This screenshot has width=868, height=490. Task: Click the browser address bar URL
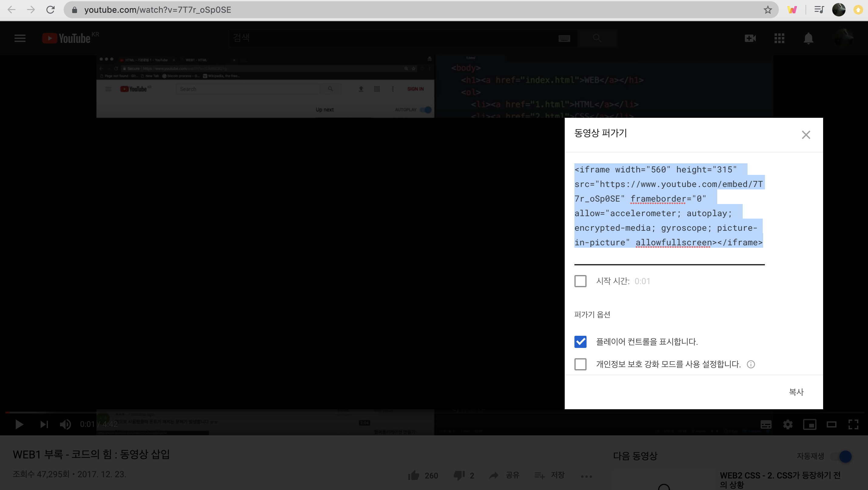click(158, 10)
